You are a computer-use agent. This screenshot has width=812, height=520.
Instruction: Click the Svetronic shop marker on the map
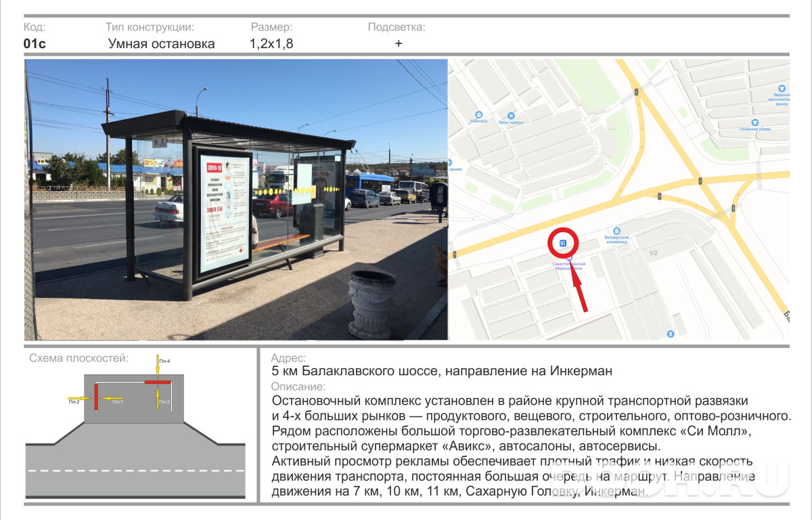tap(479, 114)
